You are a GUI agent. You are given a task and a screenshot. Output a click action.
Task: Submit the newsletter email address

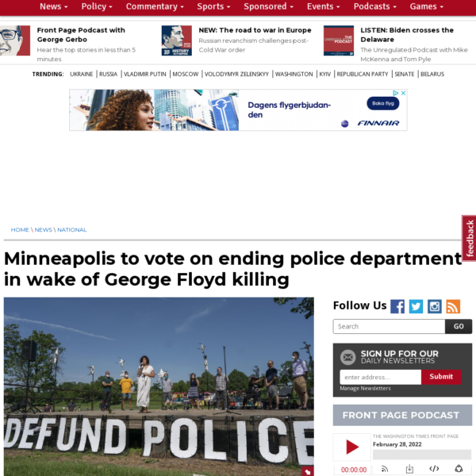tap(441, 377)
